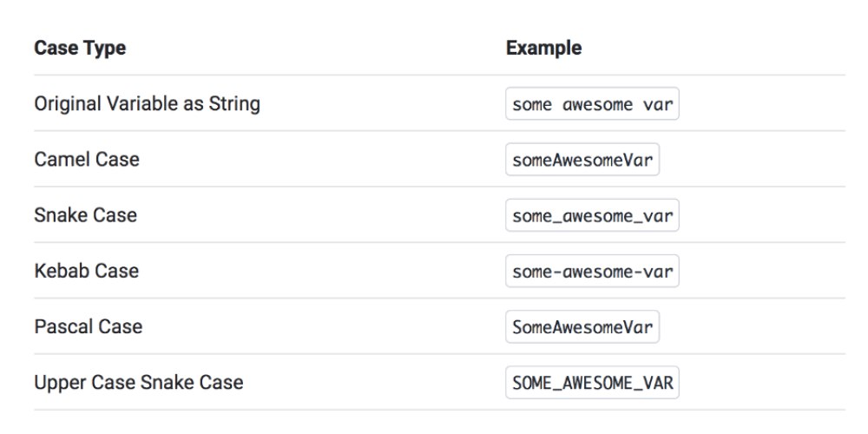The image size is (868, 434).
Task: Click the Example column header
Action: [x=543, y=48]
